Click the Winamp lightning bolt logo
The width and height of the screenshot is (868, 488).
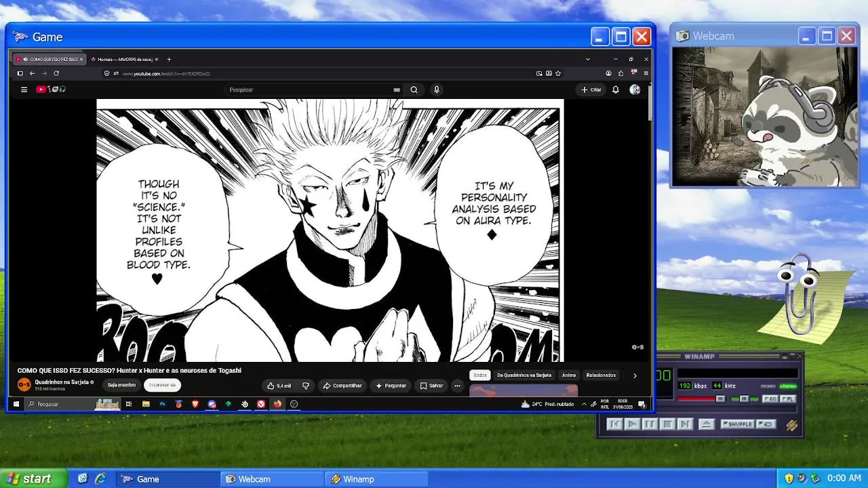pos(791,425)
